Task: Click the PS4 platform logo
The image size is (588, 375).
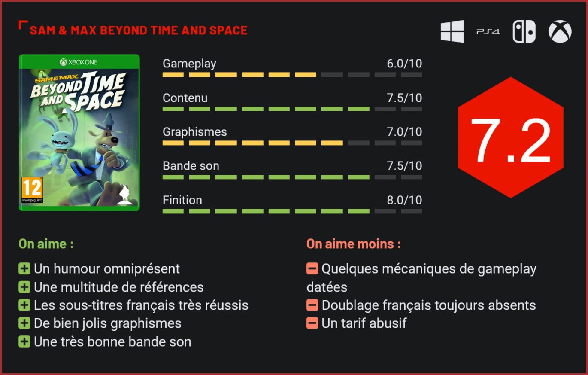Action: point(488,32)
